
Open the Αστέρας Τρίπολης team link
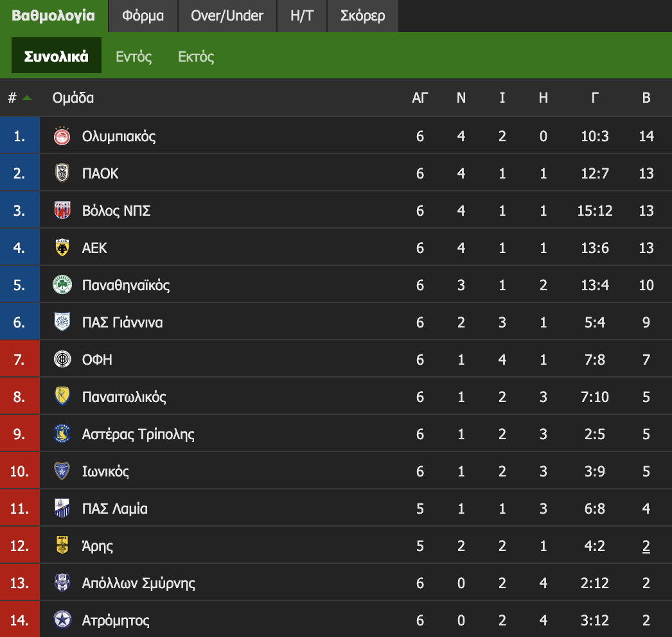138,434
